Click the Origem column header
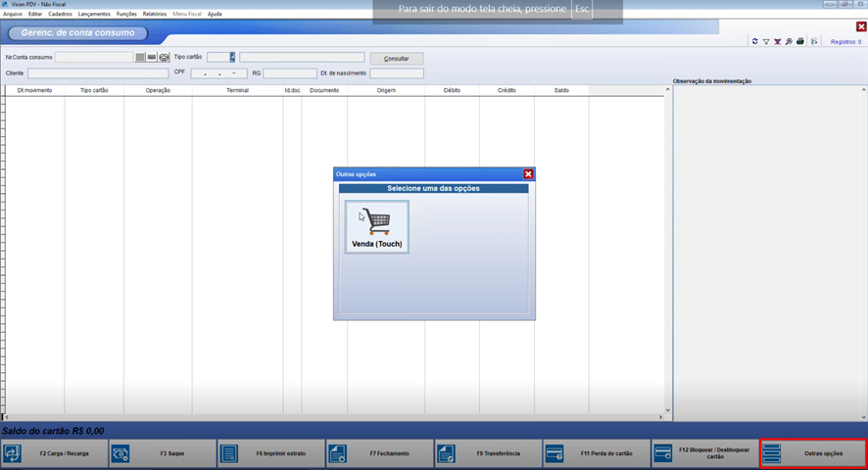This screenshot has height=470, width=868. 386,90
